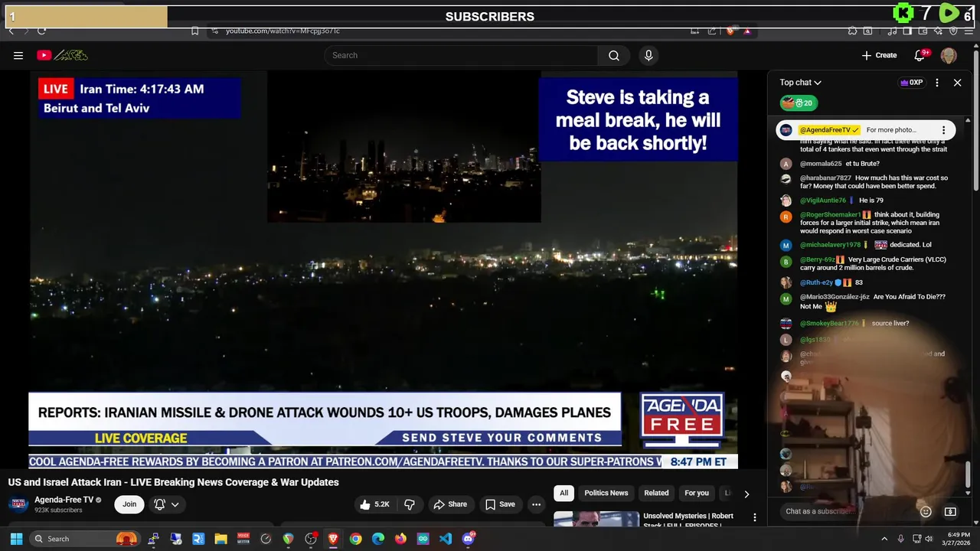This screenshot has width=980, height=551.
Task: Click the Create button
Action: tap(879, 55)
